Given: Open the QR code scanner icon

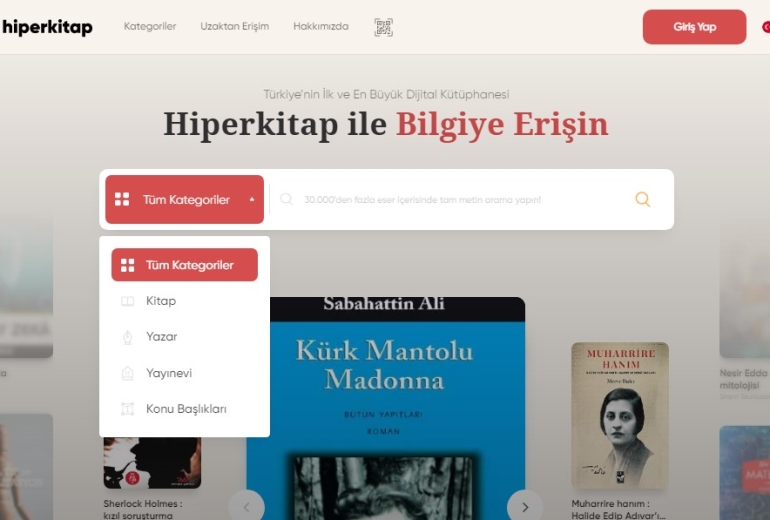Looking at the screenshot, I should tap(383, 27).
